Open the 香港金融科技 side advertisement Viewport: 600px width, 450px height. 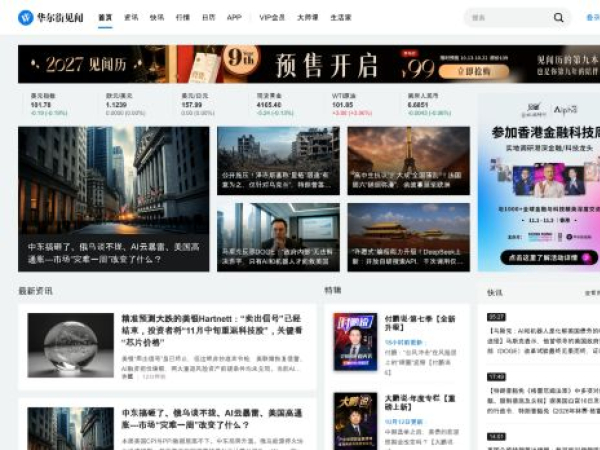coord(539,182)
